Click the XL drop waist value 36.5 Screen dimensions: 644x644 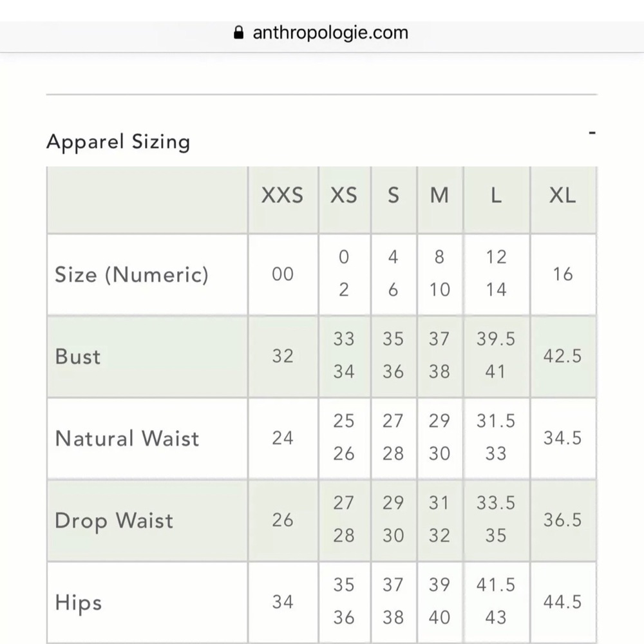pyautogui.click(x=563, y=520)
